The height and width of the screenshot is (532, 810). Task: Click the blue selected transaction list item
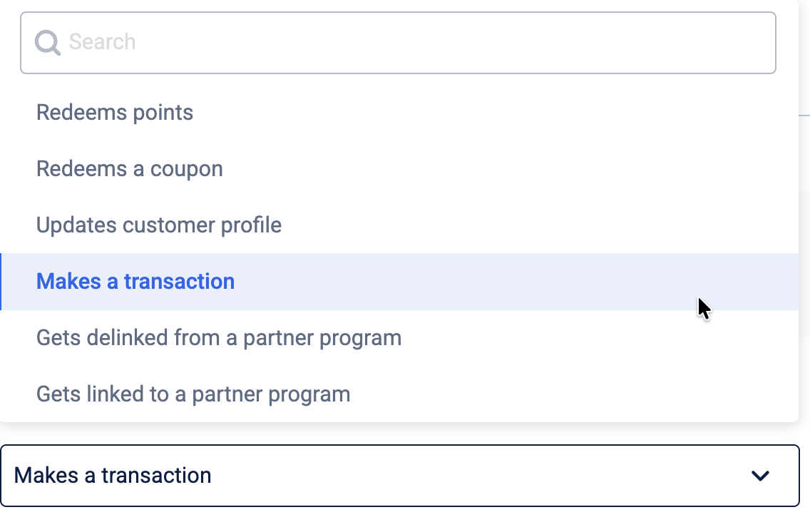click(x=135, y=282)
